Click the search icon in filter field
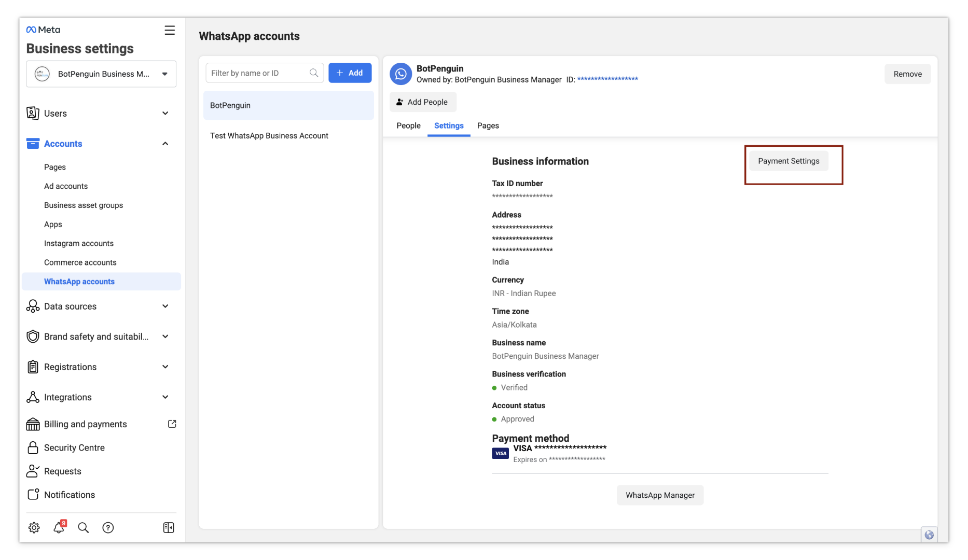 click(x=314, y=73)
